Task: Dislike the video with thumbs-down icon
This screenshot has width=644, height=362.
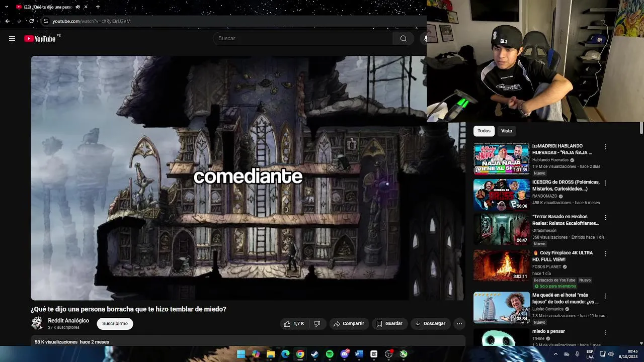Action: (317, 324)
